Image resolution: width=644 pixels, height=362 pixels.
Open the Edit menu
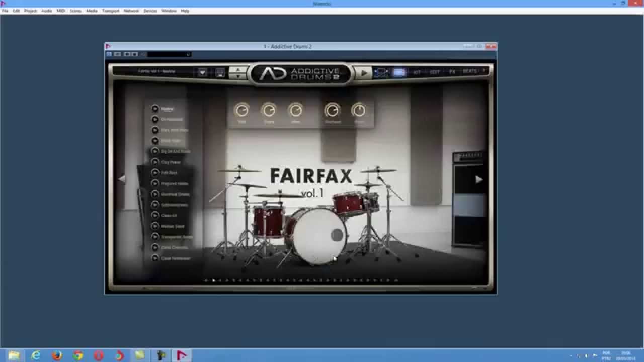17,11
